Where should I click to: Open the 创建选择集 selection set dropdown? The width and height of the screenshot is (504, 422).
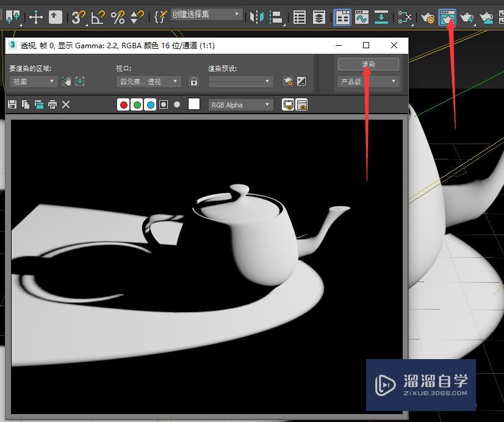(206, 14)
